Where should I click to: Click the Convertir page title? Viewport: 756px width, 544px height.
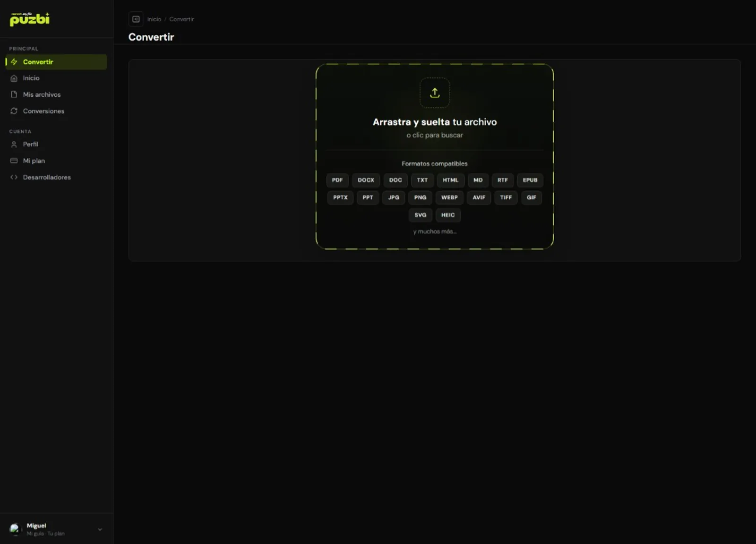151,37
